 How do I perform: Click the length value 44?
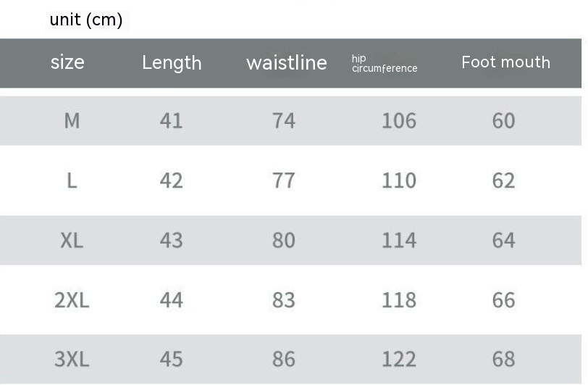(172, 299)
